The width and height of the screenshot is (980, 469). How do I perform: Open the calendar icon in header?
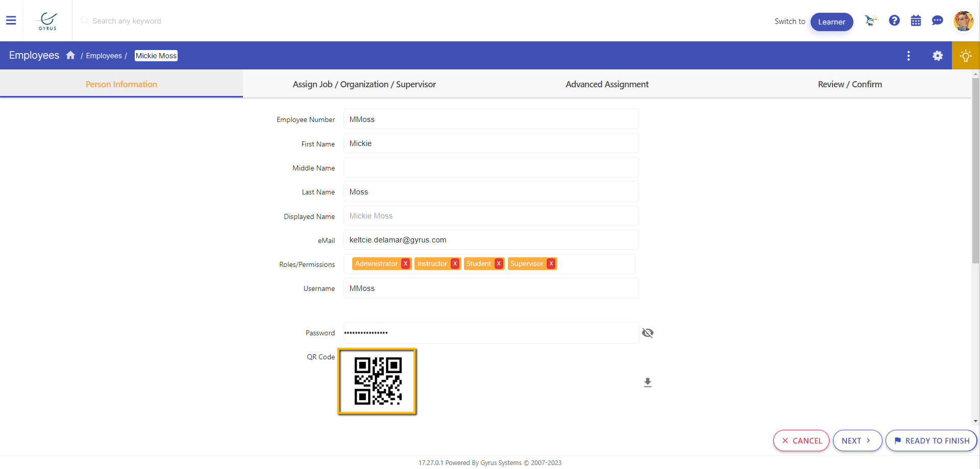click(916, 21)
